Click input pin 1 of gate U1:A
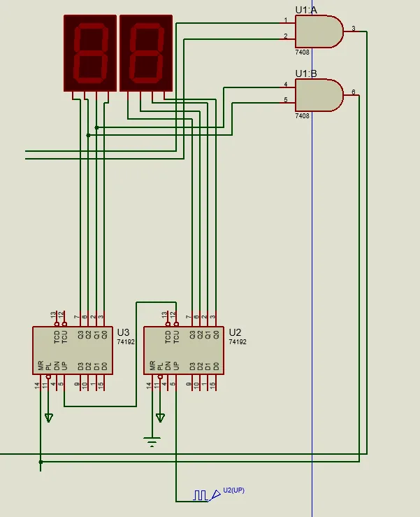The width and height of the screenshot is (420, 517). pyautogui.click(x=288, y=23)
